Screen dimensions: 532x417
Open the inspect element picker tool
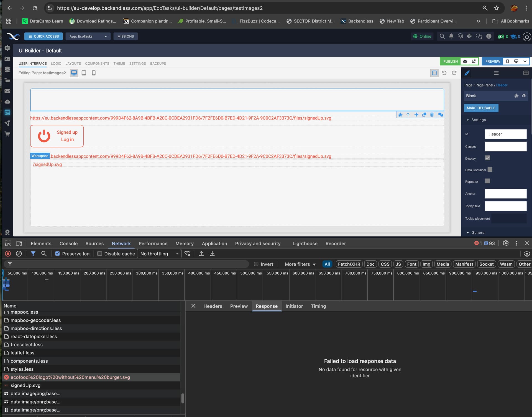[8, 243]
